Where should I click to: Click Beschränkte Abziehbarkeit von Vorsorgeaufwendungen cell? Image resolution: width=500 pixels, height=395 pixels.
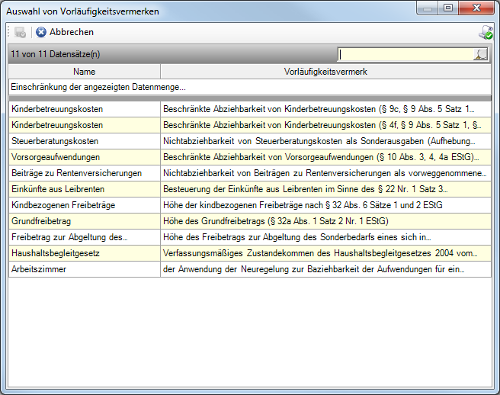[326, 157]
